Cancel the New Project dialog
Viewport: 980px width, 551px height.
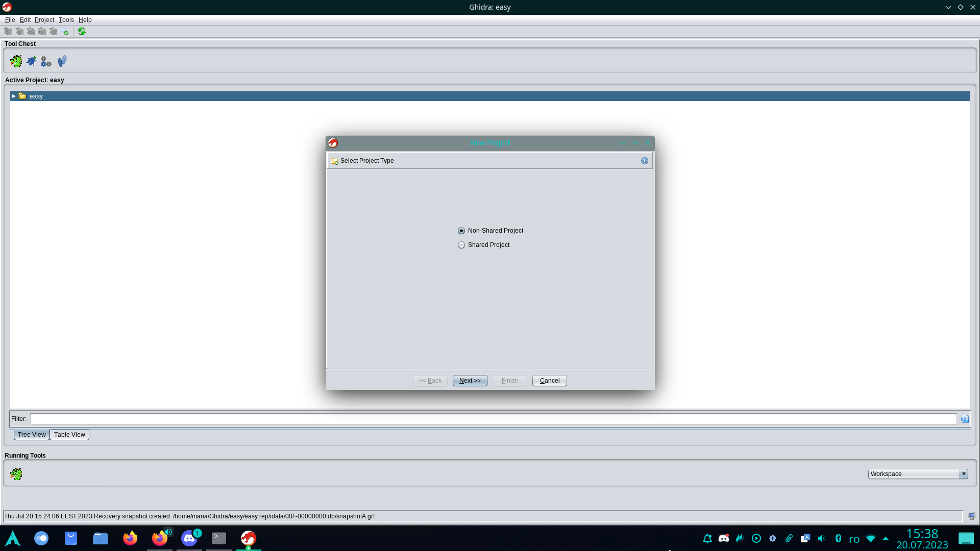(x=549, y=381)
